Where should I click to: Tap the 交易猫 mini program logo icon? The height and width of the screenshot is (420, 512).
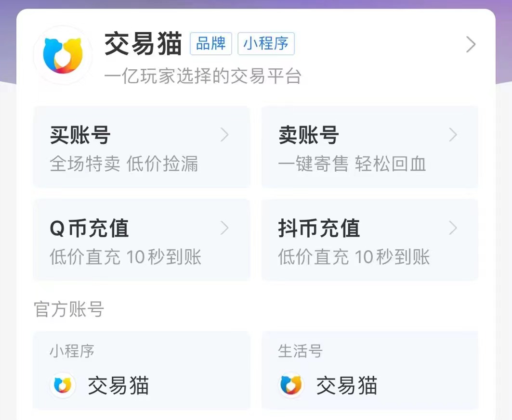63,385
